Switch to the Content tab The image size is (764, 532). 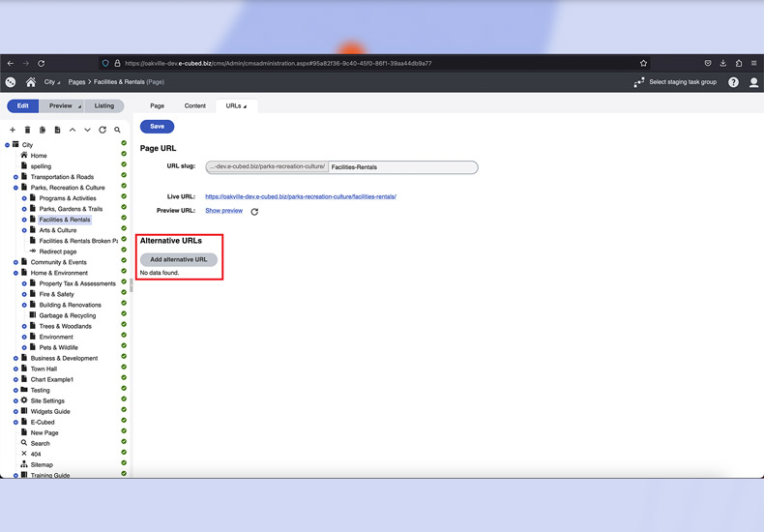[x=195, y=105]
